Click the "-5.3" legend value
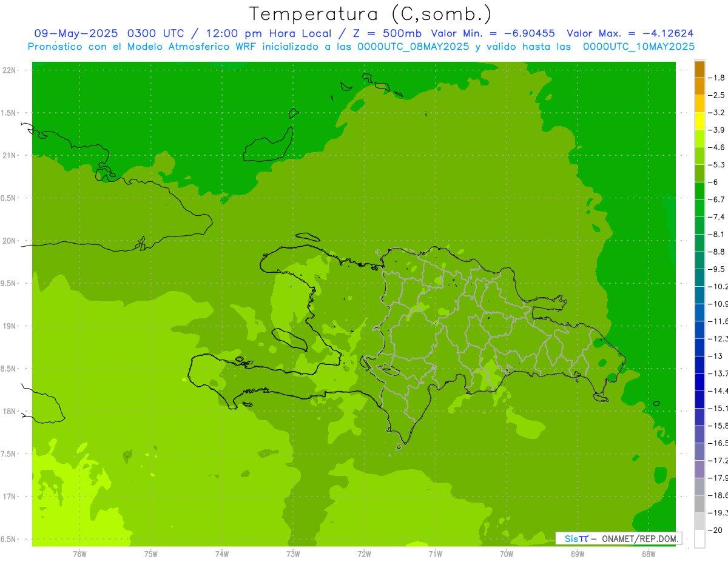 click(x=716, y=165)
